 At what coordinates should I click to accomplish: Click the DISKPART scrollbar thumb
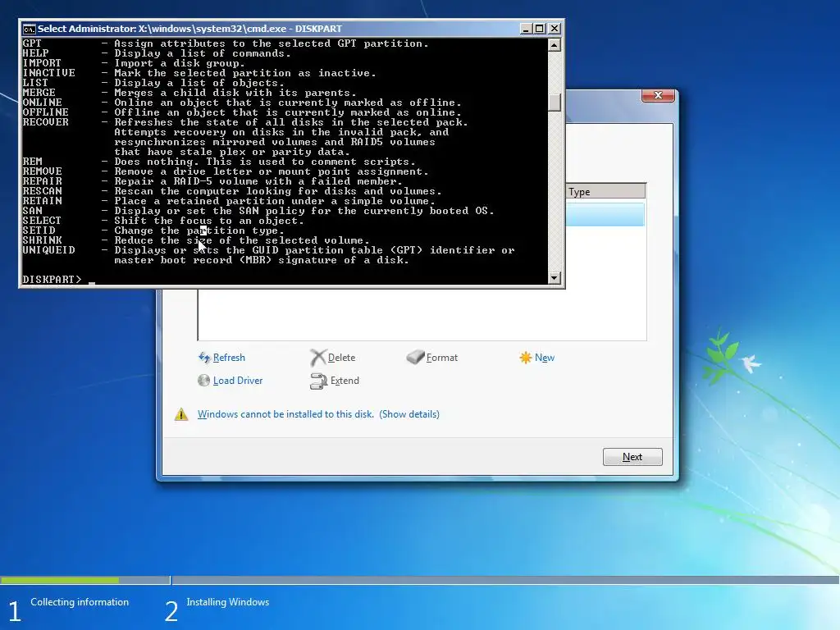click(555, 103)
